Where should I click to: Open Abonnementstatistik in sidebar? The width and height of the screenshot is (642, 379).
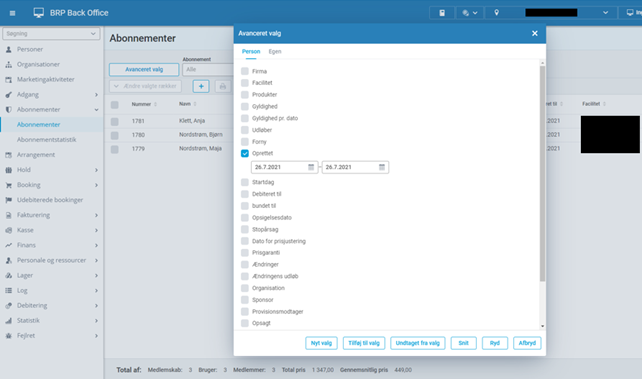pos(47,140)
